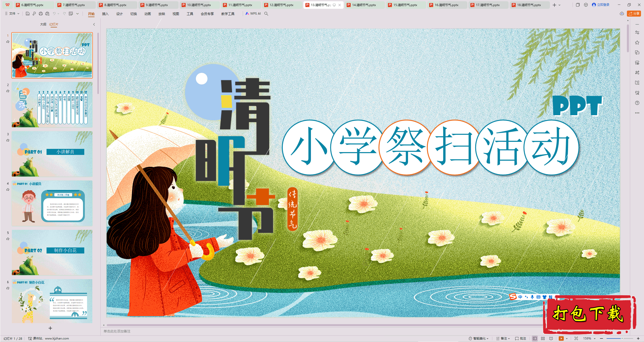Click the add new slide plus button
Image resolution: width=644 pixels, height=342 pixels.
50,328
